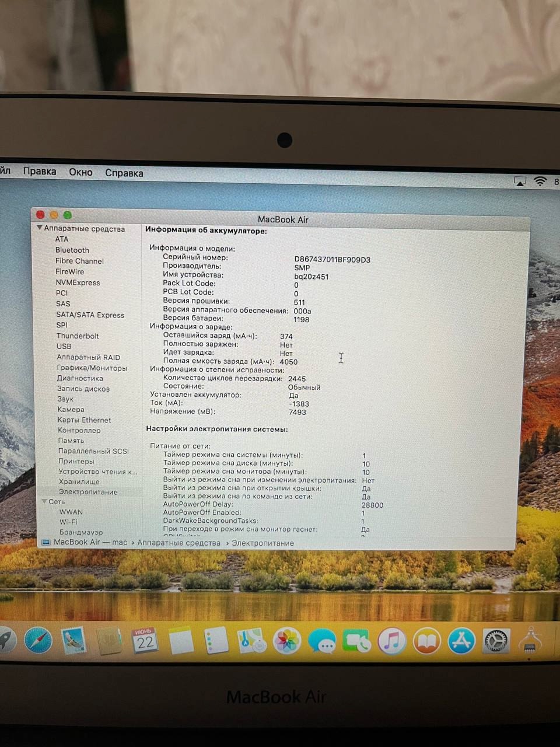Image resolution: width=560 pixels, height=747 pixels.
Task: Click the AutoPowerOff Delay value 28800
Action: click(x=373, y=505)
